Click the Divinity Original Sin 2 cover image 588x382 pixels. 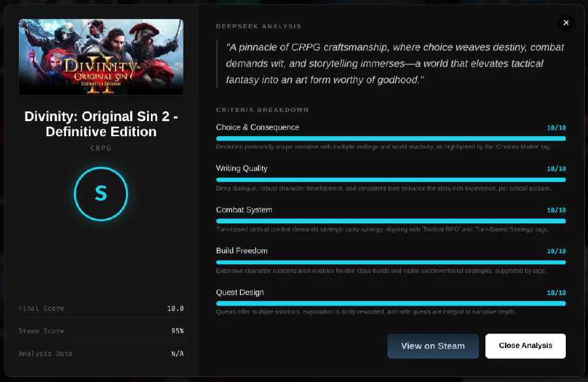101,57
